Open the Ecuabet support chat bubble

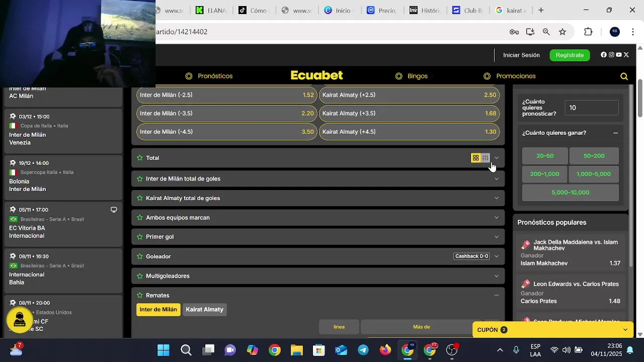pyautogui.click(x=20, y=320)
